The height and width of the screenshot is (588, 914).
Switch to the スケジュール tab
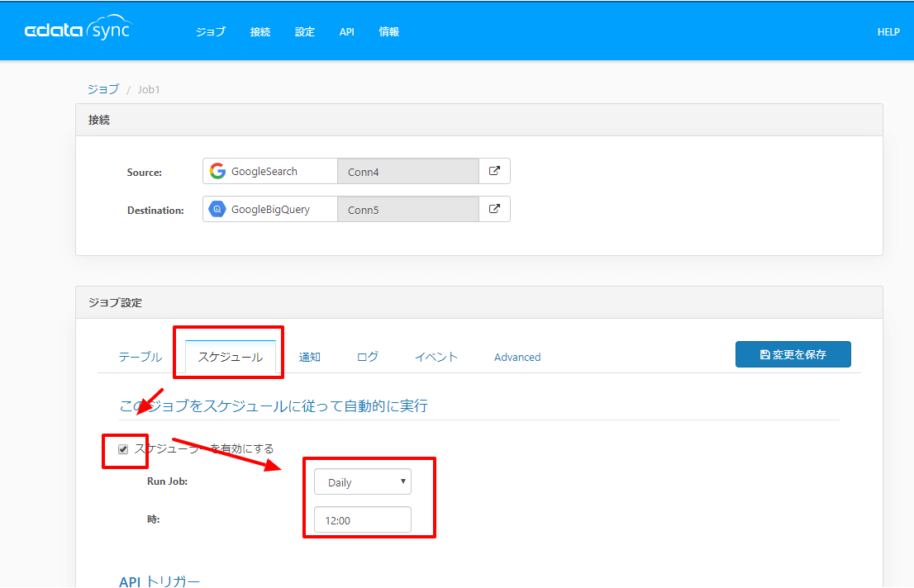(231, 358)
